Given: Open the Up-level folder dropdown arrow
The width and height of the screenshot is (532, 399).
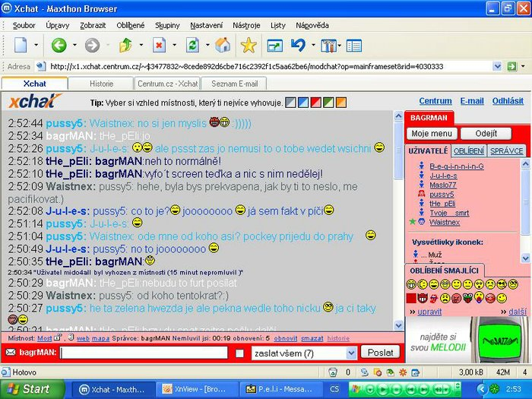Looking at the screenshot, I should [x=141, y=45].
